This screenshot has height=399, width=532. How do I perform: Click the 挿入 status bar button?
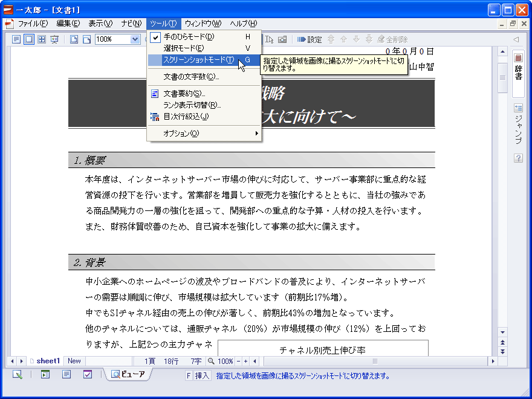(199, 374)
